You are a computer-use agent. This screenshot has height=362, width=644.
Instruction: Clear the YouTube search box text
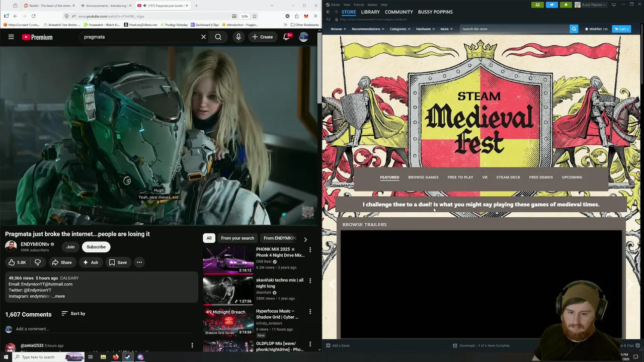[203, 37]
